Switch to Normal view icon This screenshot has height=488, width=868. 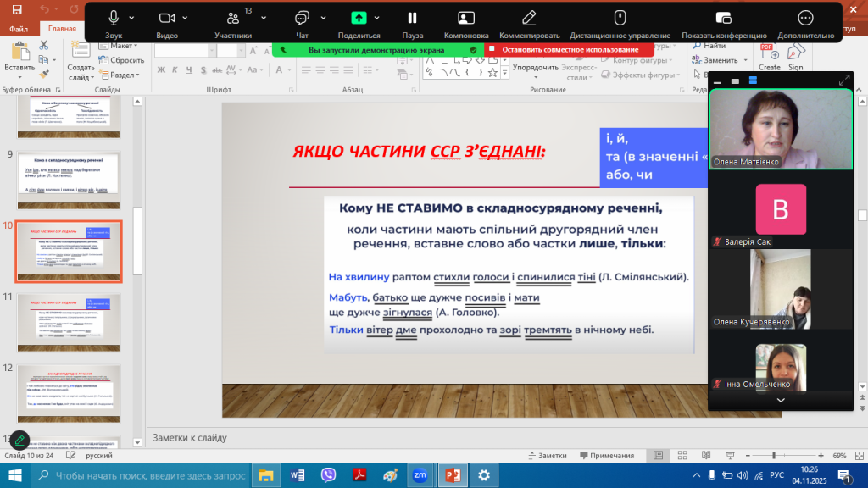658,455
